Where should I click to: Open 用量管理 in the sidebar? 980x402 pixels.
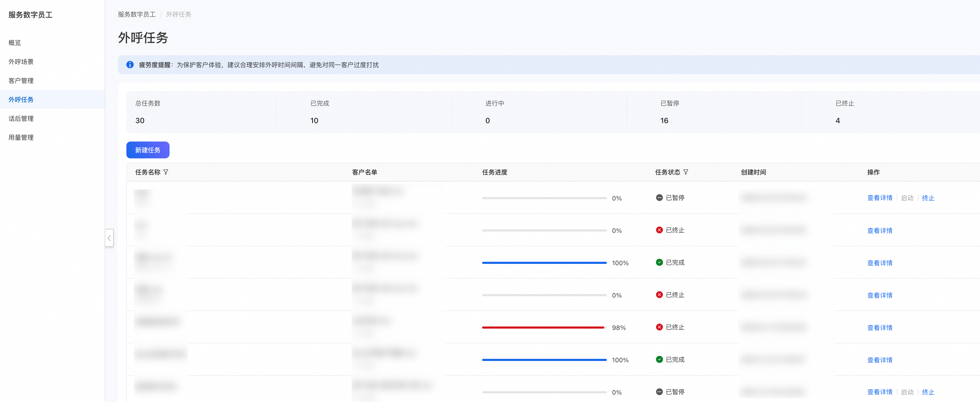pos(21,138)
